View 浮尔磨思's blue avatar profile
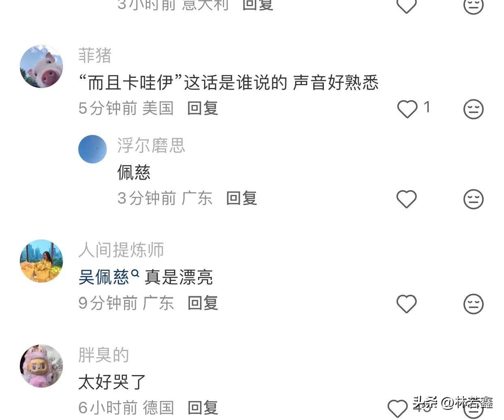504x420 pixels. click(x=93, y=149)
